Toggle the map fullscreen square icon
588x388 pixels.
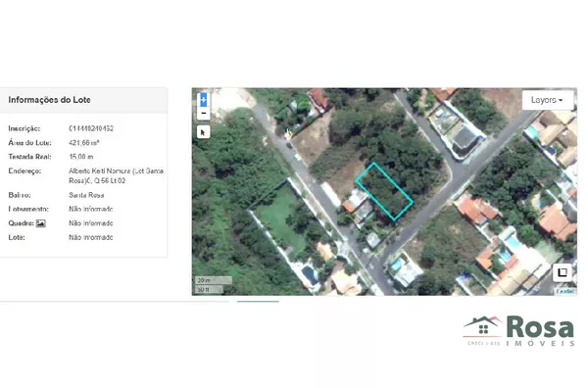tap(563, 272)
